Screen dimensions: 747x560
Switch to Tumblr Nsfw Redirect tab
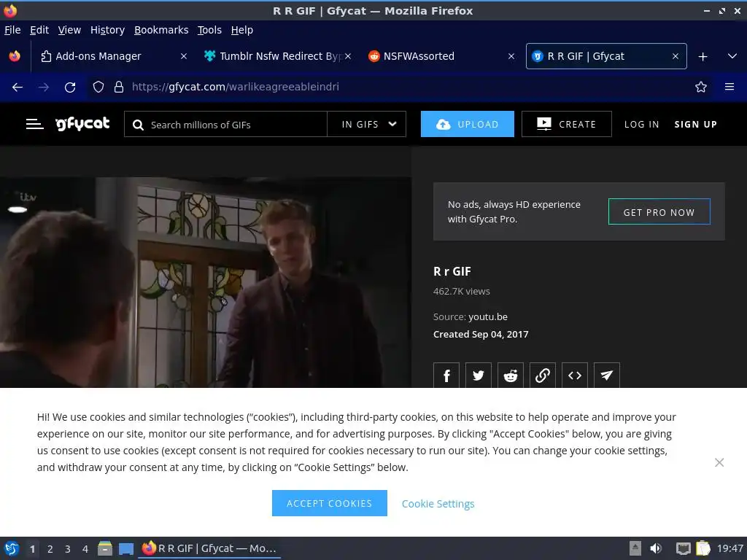click(279, 56)
